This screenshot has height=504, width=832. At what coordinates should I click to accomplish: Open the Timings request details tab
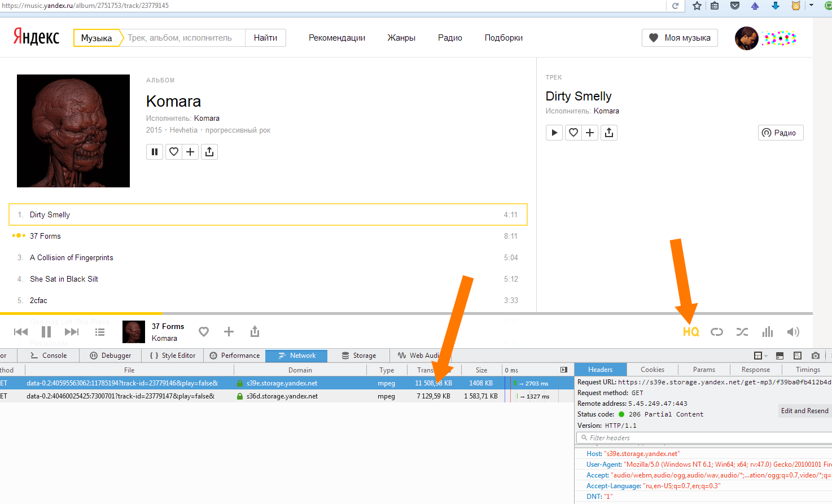pyautogui.click(x=808, y=370)
